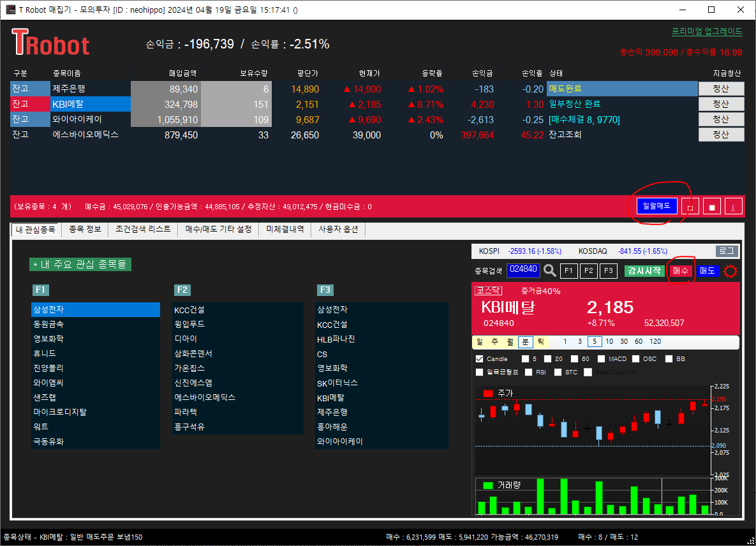Viewport: 756px width, 546px height.
Task: Check the MACD indicator box
Action: (x=601, y=358)
